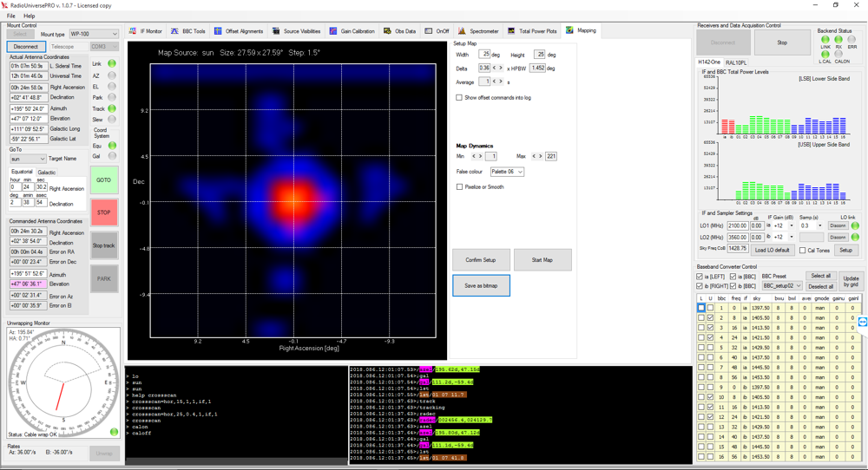868x470 pixels.
Task: Increase the Delta step value
Action: pos(501,68)
